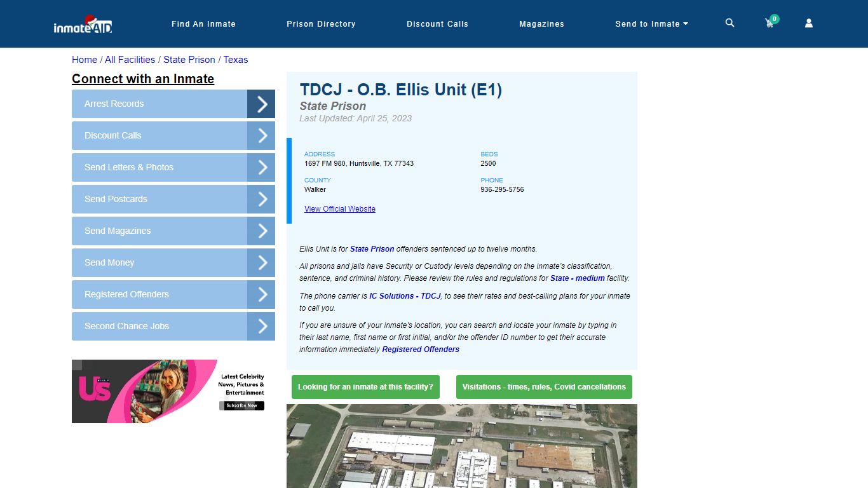Go to Home breadcrumb
The image size is (868, 488).
85,60
